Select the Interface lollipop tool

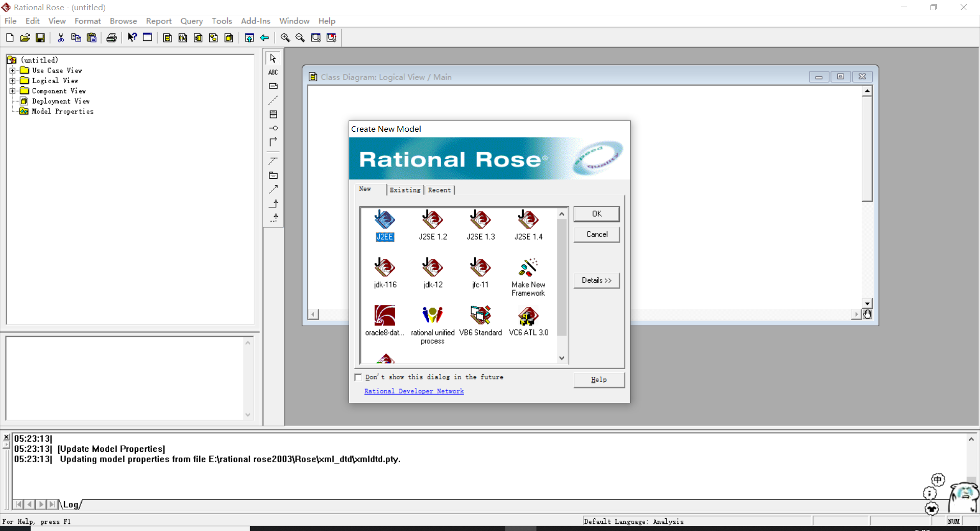[273, 128]
